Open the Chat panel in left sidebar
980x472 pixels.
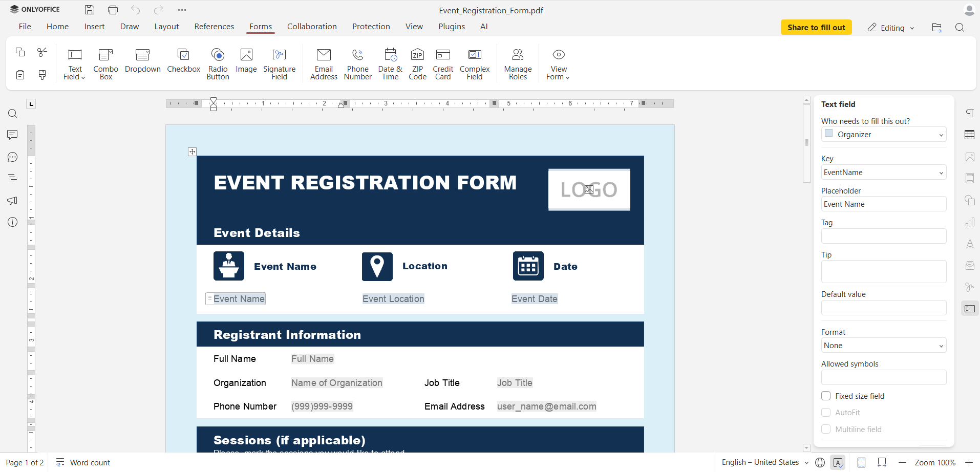(13, 157)
